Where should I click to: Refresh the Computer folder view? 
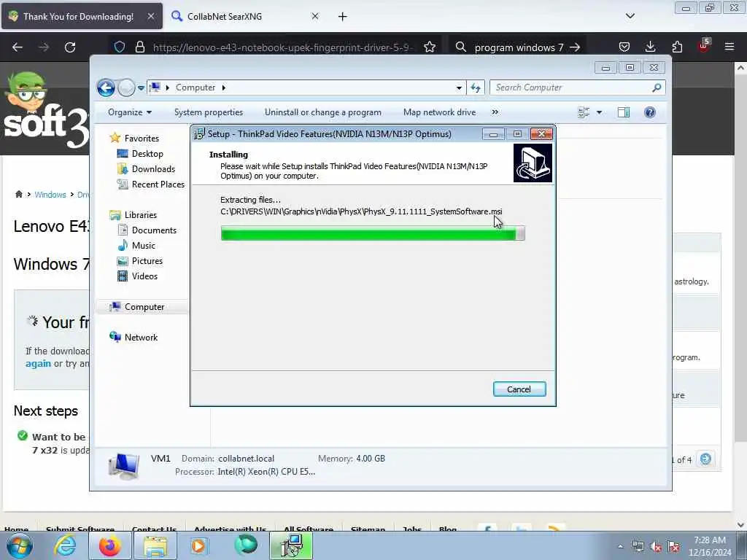coord(476,87)
